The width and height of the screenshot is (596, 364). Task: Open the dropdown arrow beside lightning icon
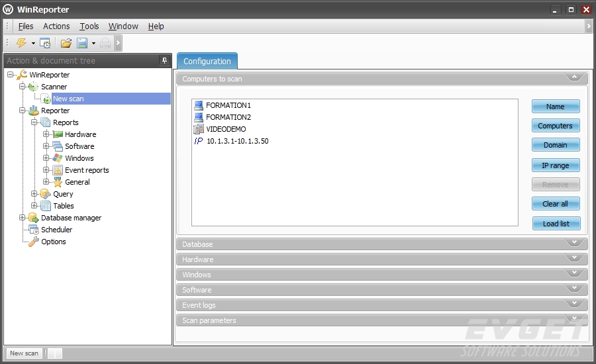[34, 43]
